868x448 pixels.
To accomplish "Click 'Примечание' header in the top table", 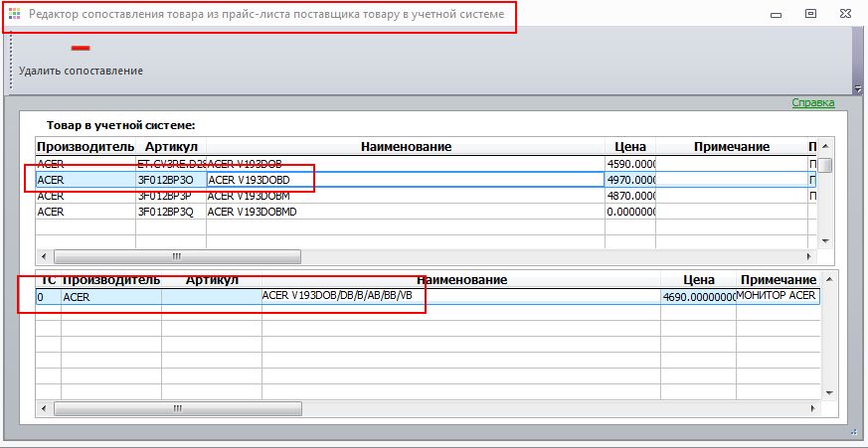I will [731, 147].
